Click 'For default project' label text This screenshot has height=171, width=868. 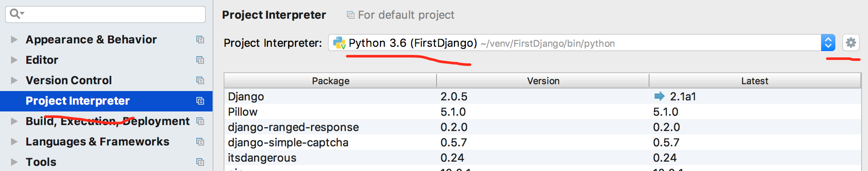pyautogui.click(x=406, y=15)
